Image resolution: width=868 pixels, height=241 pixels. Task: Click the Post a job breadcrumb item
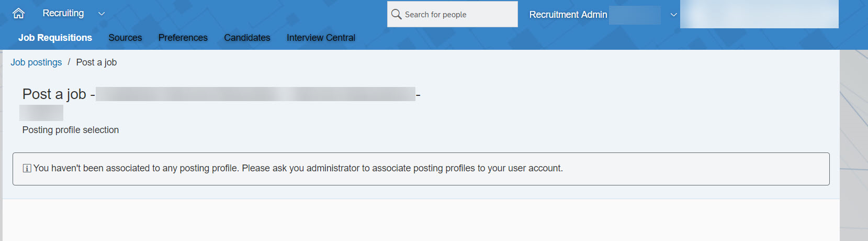tap(96, 62)
